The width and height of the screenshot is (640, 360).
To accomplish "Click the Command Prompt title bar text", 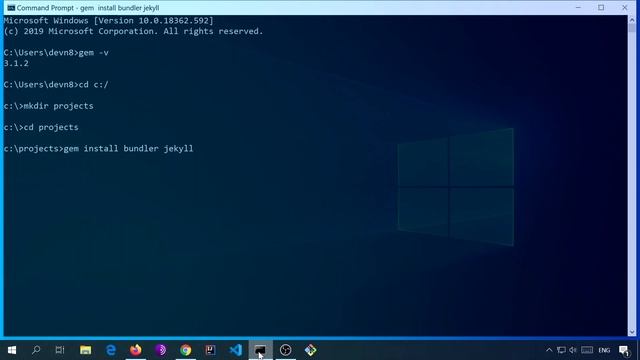I will click(x=88, y=8).
